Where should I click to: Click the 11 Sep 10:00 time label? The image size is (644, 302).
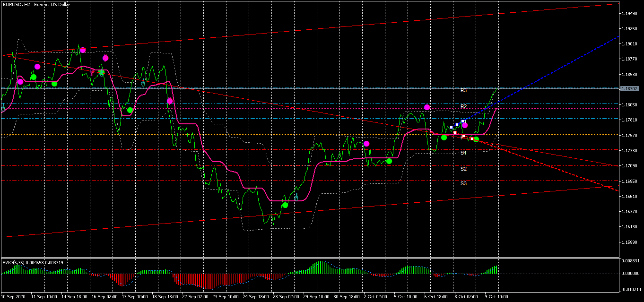point(44,297)
